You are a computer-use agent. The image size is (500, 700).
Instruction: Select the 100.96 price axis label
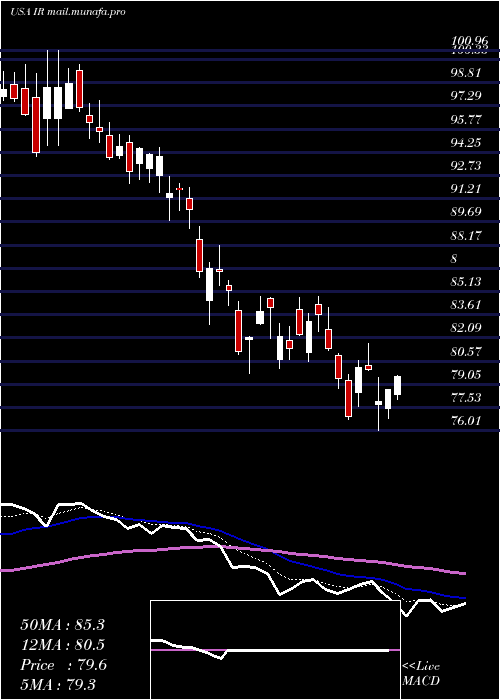470,41
